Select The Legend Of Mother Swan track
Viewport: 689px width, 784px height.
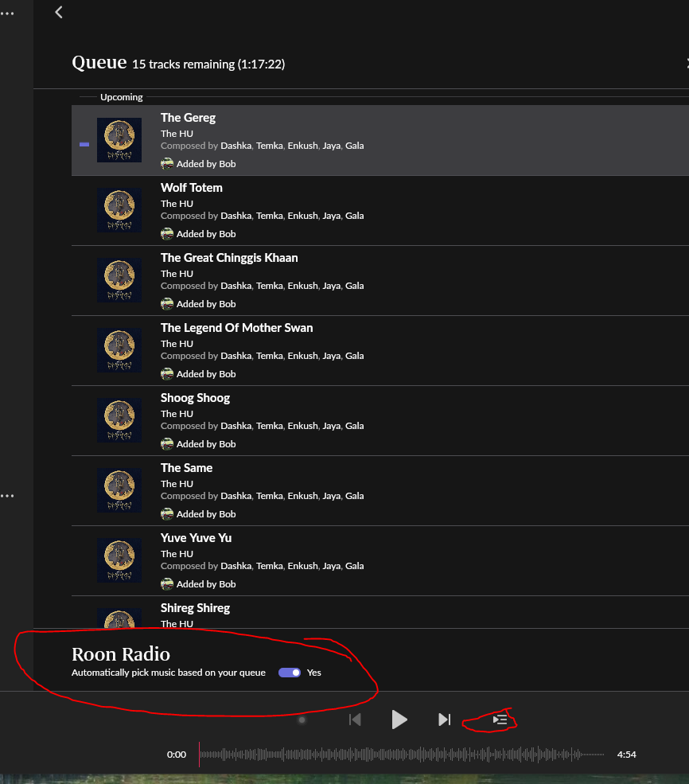(x=236, y=328)
